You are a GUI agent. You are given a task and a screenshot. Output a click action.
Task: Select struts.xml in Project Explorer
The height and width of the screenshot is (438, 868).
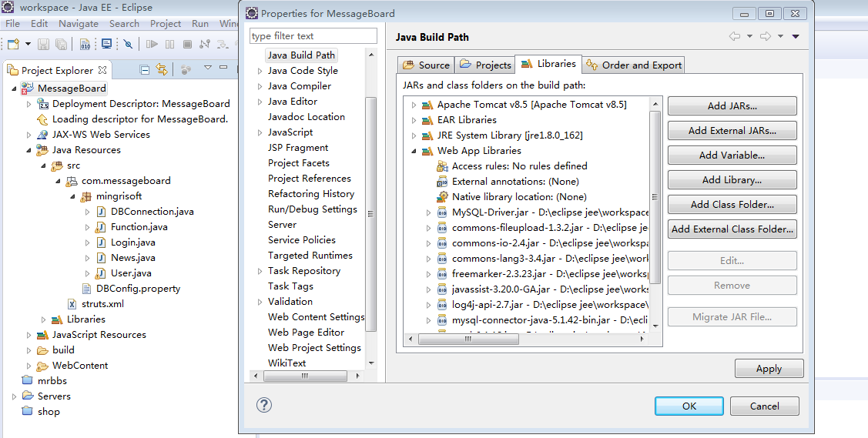point(102,303)
